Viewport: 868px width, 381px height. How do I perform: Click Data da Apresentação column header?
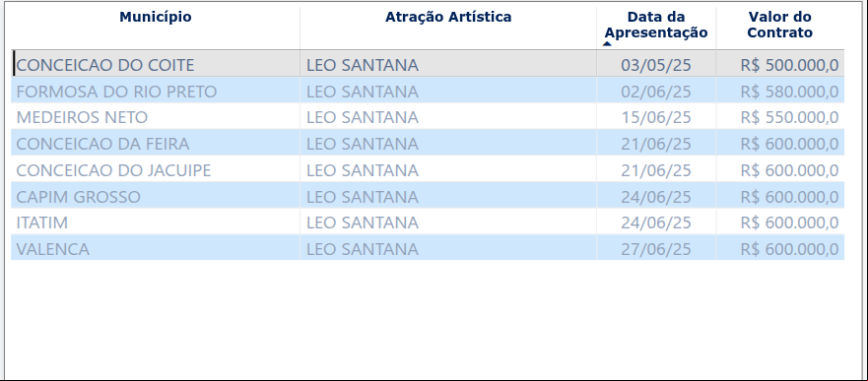click(x=655, y=25)
